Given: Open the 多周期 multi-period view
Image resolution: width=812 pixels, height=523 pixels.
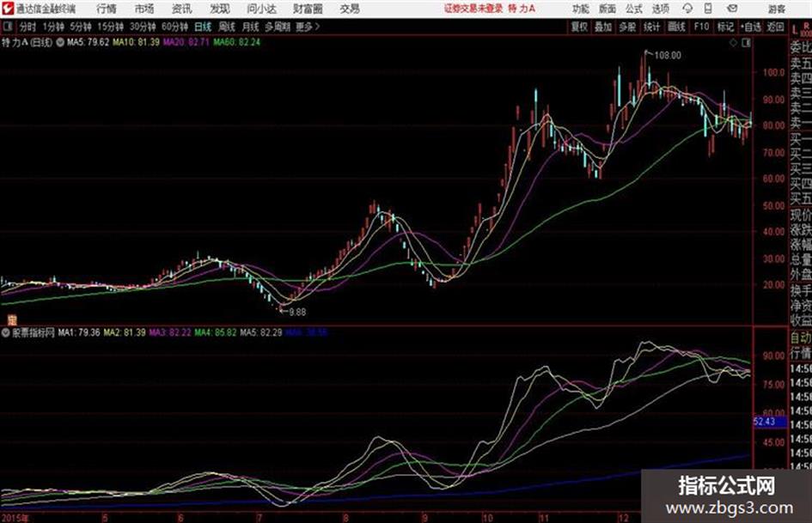Looking at the screenshot, I should 278,27.
